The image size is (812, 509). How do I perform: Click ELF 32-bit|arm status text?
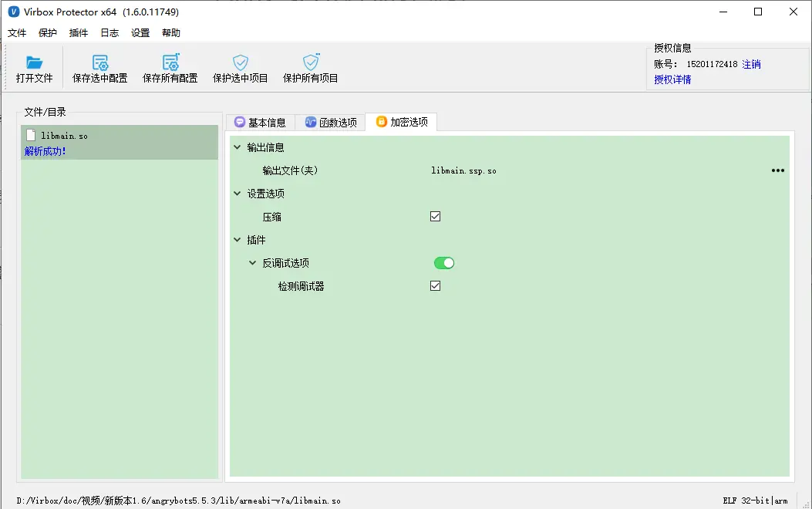coord(755,501)
